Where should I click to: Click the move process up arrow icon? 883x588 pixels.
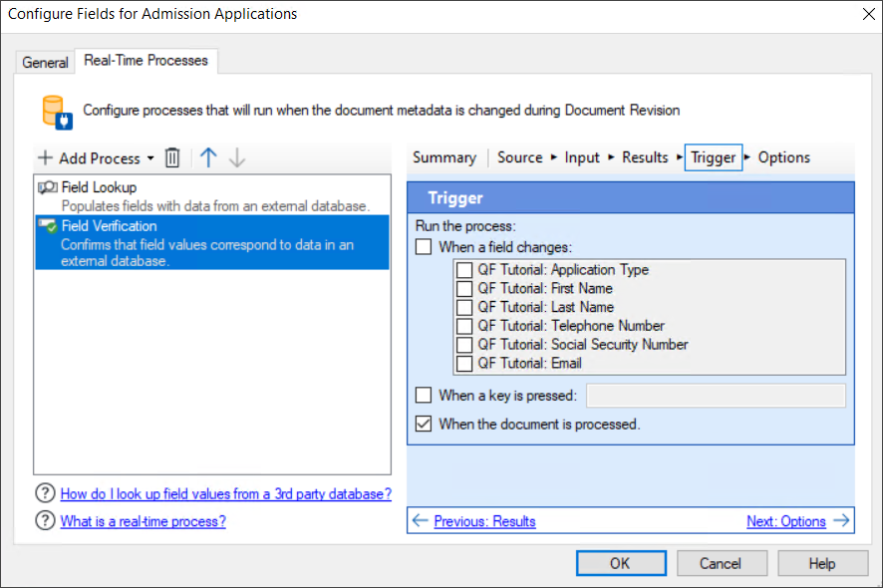[x=208, y=157]
